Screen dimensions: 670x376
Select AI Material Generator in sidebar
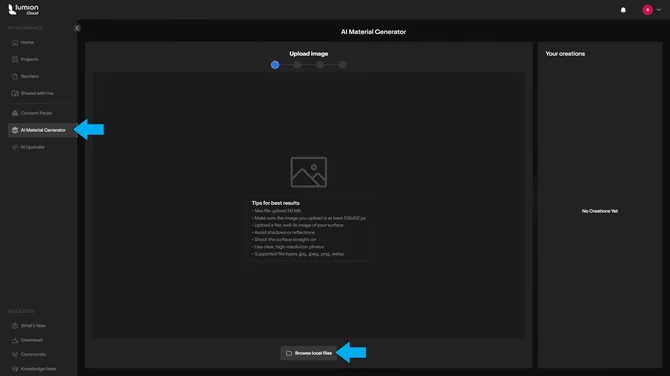pos(42,130)
